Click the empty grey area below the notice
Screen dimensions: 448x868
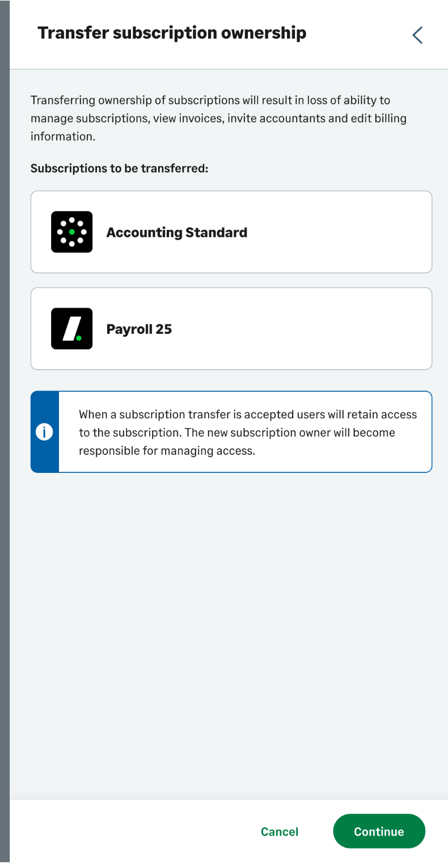[227, 624]
